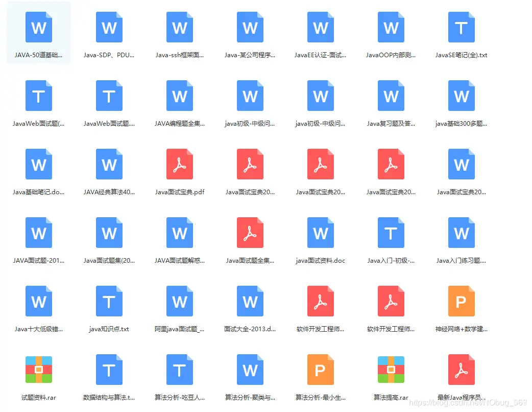Select the 算法提高.rar archive icon
This screenshot has height=412, width=532.
391,370
